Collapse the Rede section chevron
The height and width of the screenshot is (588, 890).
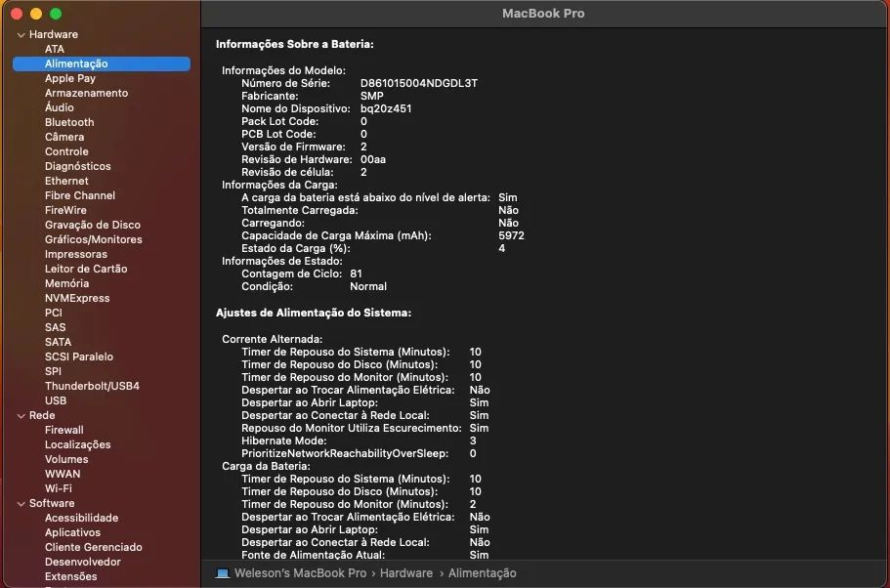(21, 415)
